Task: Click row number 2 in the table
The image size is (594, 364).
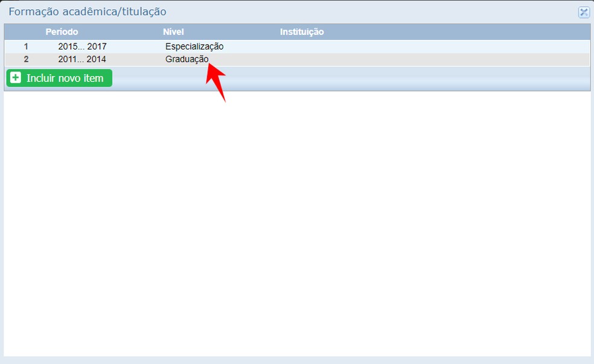Action: (26, 59)
